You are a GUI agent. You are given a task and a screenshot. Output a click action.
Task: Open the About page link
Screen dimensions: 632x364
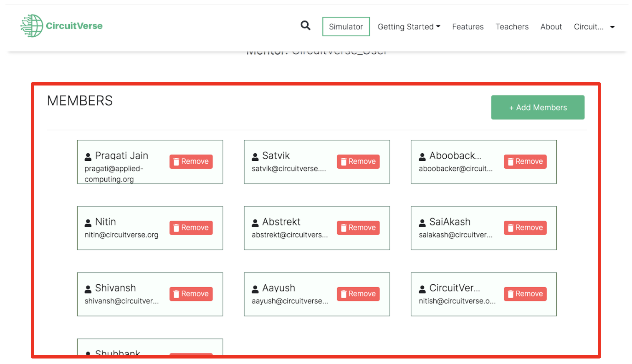tap(551, 27)
